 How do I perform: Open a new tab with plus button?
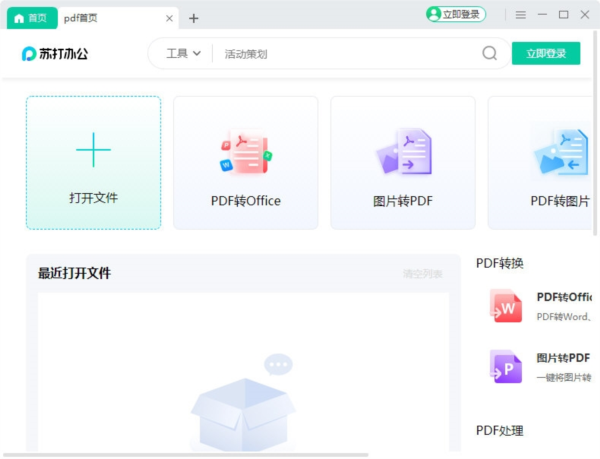click(x=194, y=18)
